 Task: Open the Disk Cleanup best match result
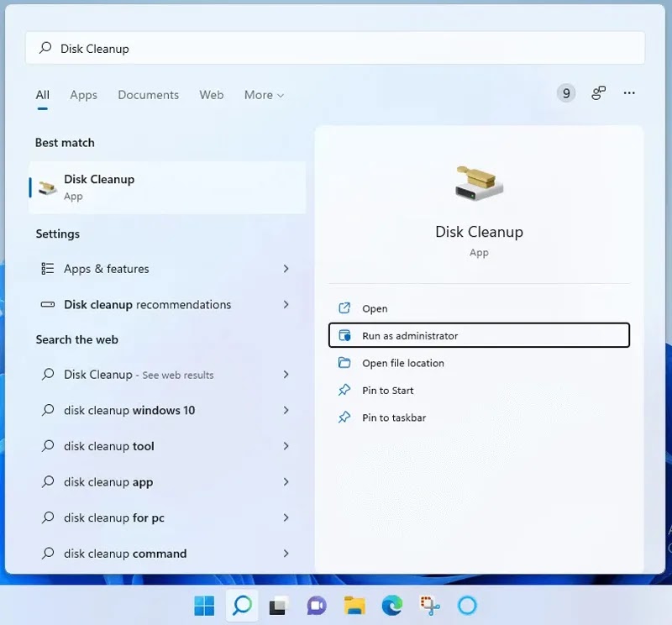[x=167, y=187]
